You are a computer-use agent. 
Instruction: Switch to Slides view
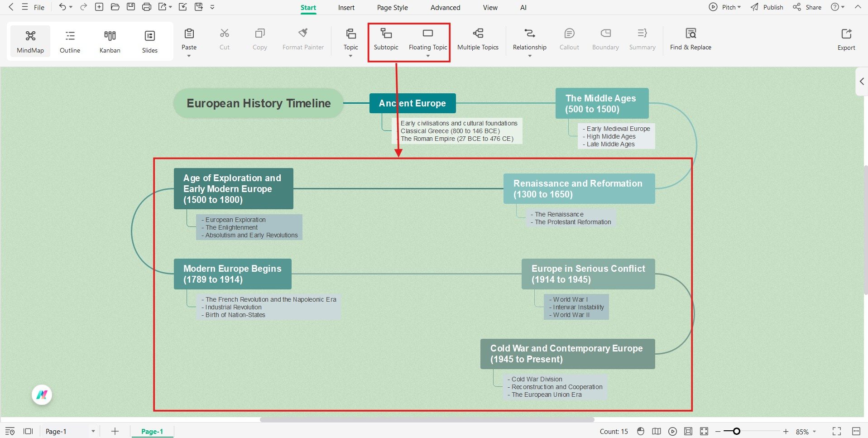tap(149, 41)
